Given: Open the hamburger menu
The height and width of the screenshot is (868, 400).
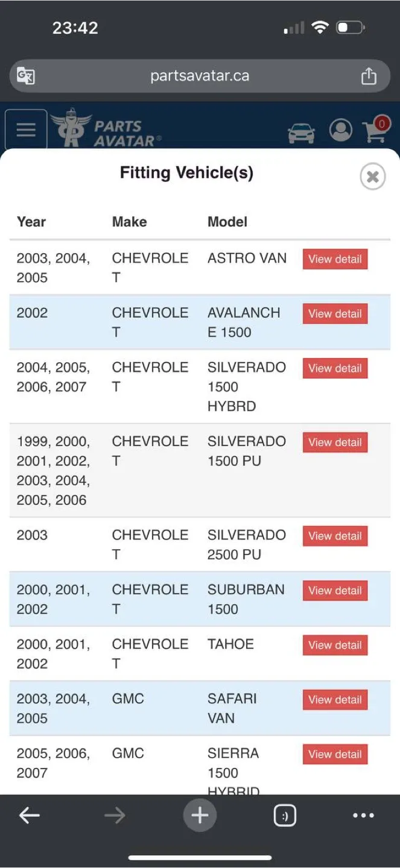Looking at the screenshot, I should pos(26,130).
